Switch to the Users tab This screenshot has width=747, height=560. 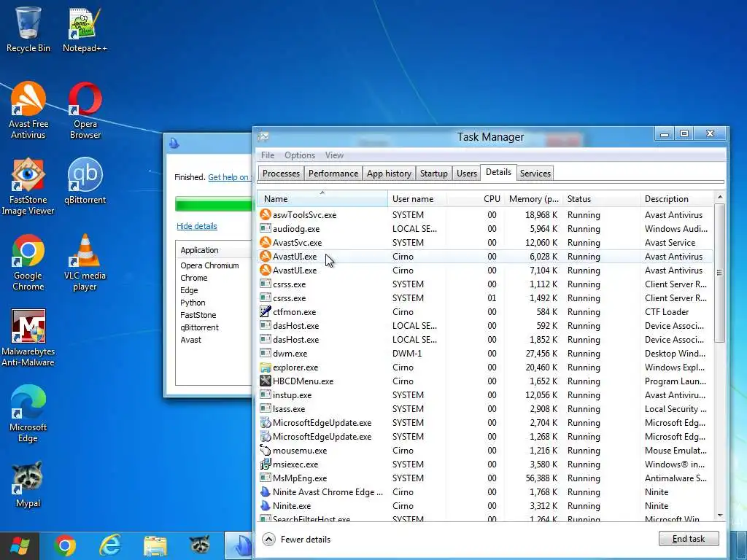point(467,174)
